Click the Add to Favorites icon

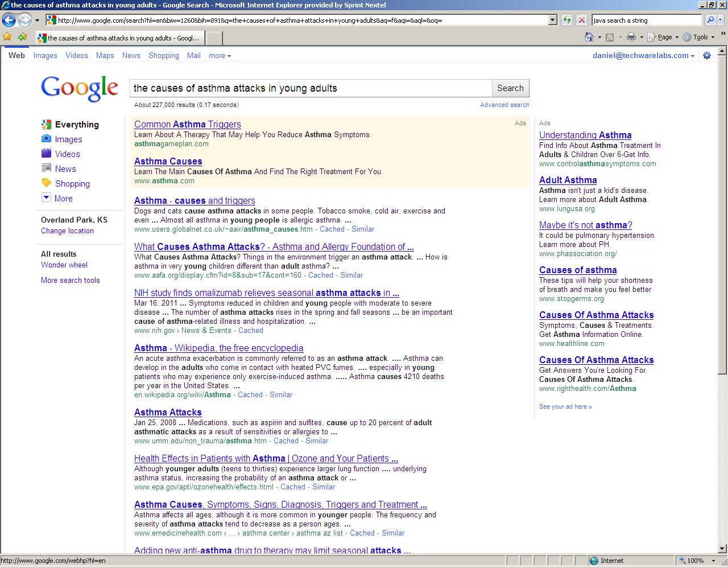(22, 37)
